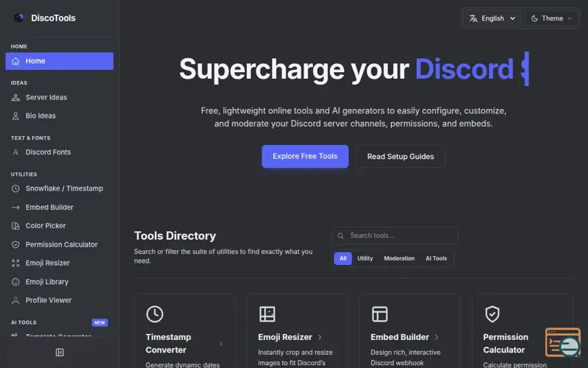This screenshot has height=368, width=588.
Task: Click the chevron on Timestamp Converter card
Action: tap(221, 344)
